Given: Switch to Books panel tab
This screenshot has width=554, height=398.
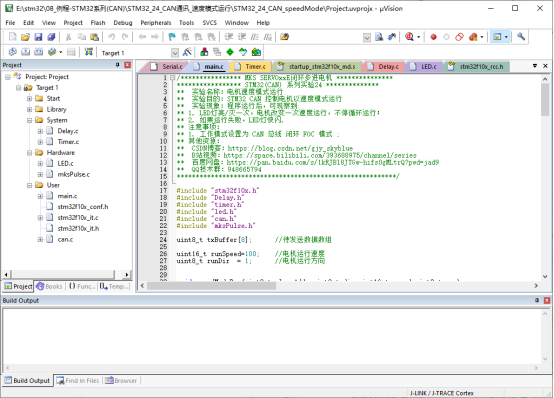Looking at the screenshot, I should tap(49, 286).
